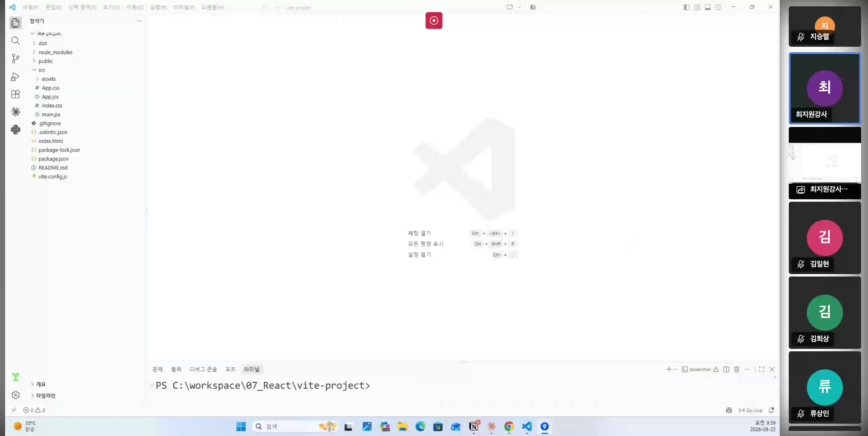
Task: Click in terminal prompt line
Action: (x=263, y=385)
